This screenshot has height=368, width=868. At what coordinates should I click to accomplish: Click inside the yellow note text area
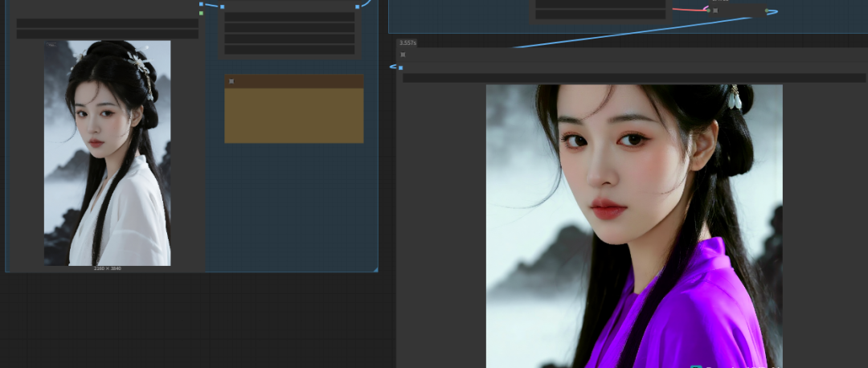click(294, 116)
